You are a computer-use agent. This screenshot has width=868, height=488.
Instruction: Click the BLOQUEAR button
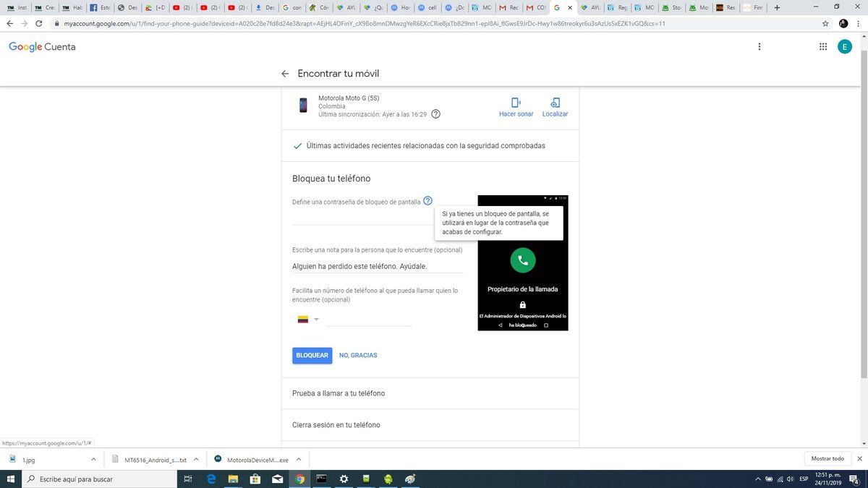pyautogui.click(x=312, y=356)
